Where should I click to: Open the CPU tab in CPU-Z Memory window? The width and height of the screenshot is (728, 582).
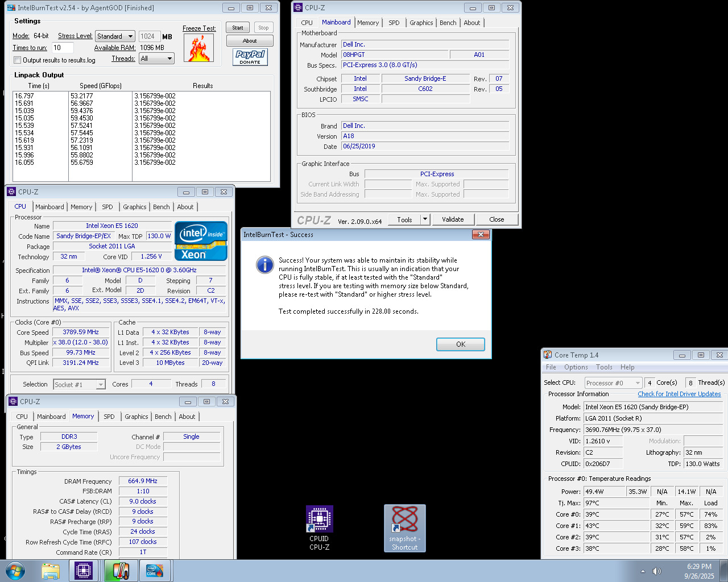[x=22, y=417]
